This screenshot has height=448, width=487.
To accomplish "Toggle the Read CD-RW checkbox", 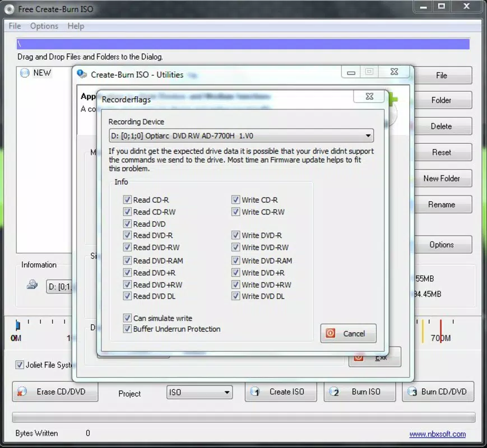I will 127,212.
